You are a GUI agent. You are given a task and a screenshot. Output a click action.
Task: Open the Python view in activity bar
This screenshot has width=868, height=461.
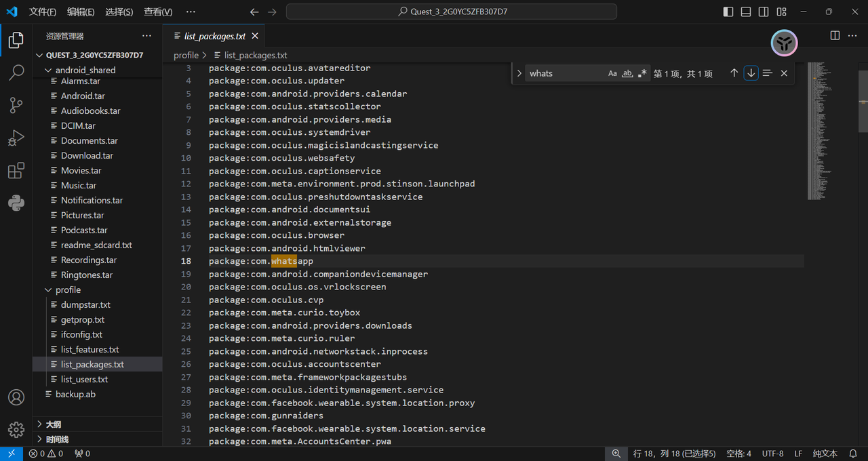click(16, 203)
